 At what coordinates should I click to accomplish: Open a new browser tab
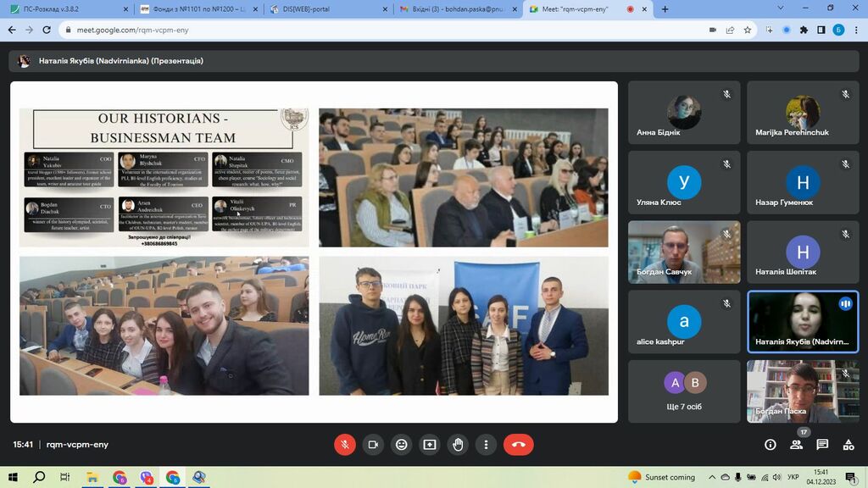(665, 8)
